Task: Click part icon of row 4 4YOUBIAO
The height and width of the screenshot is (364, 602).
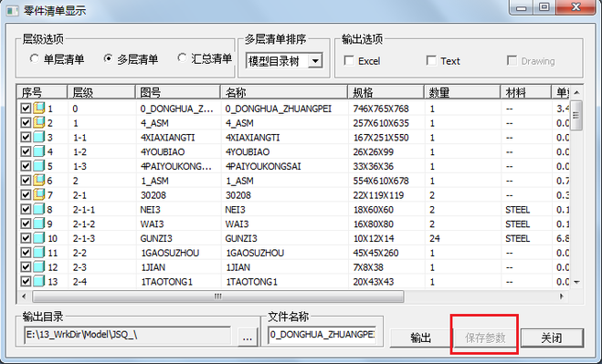Action: click(x=38, y=151)
